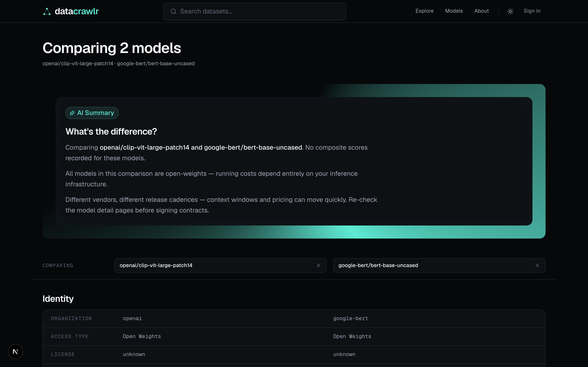Click the sparkle icon in AI Summary badge
Viewport: 588px width, 367px height.
72,113
